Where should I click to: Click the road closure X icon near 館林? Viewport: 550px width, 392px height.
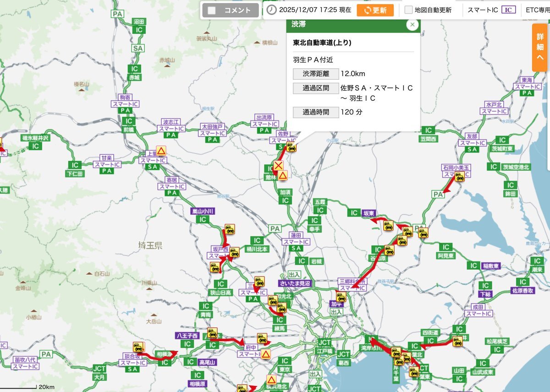point(278,165)
